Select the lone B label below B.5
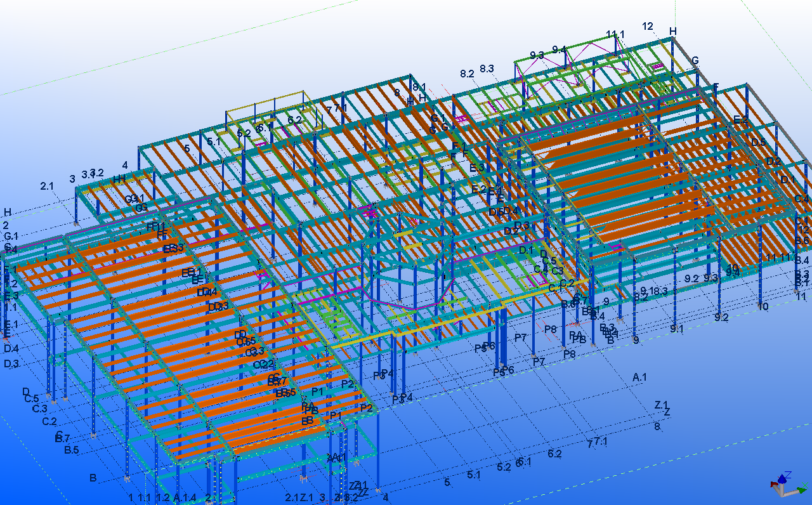This screenshot has width=812, height=505. pos(93,478)
